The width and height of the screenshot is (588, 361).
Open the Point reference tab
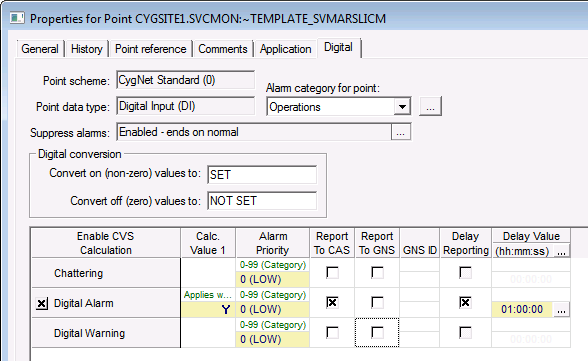pos(150,49)
